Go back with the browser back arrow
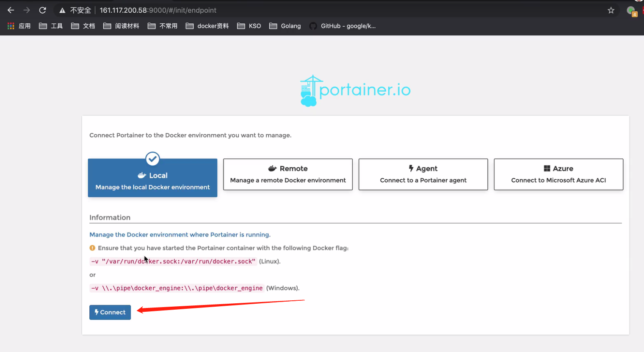The image size is (644, 352). (x=11, y=10)
